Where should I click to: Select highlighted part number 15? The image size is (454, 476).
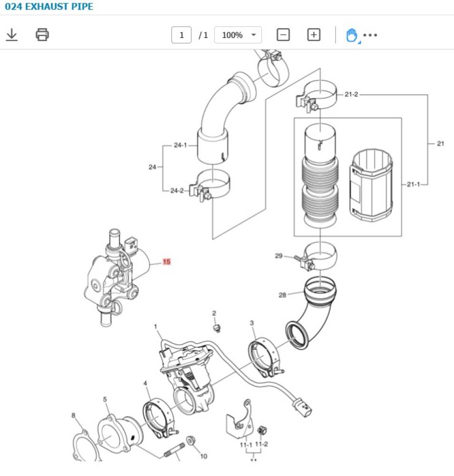[x=167, y=262]
